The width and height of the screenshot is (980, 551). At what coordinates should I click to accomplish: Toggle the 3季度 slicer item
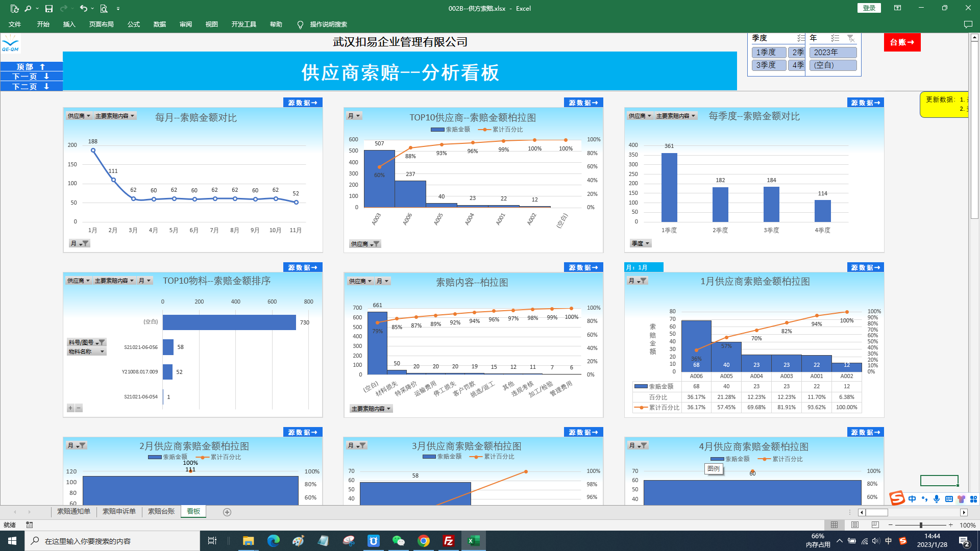(x=769, y=65)
